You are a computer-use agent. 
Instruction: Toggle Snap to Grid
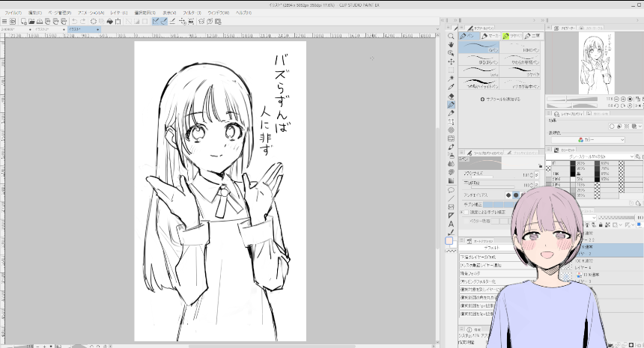(x=172, y=22)
